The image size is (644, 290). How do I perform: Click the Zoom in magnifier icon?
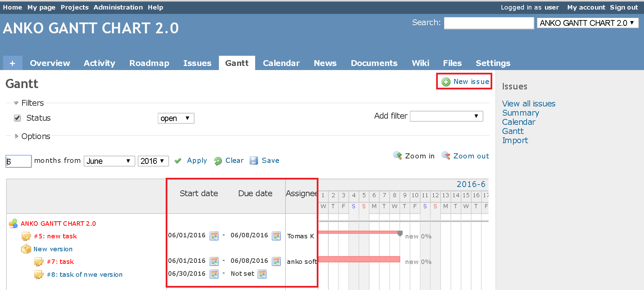coord(397,156)
